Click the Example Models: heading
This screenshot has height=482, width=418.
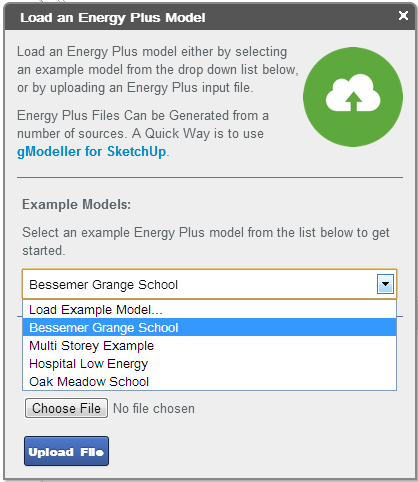77,204
